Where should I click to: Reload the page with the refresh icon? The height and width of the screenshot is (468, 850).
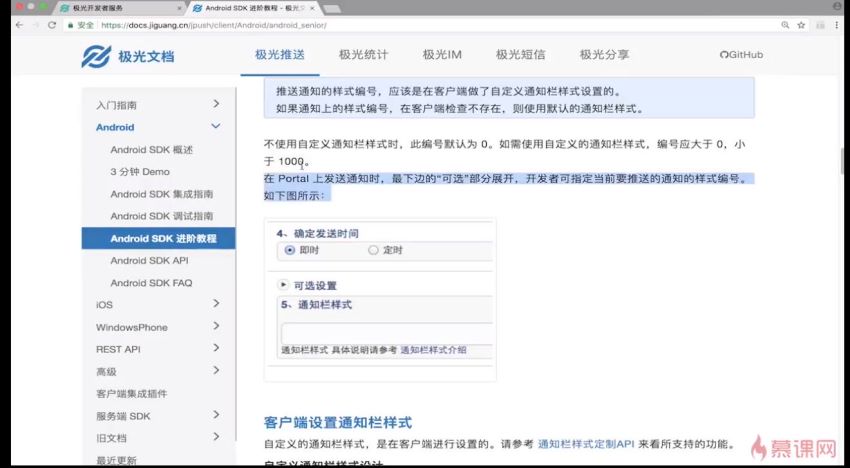click(53, 24)
